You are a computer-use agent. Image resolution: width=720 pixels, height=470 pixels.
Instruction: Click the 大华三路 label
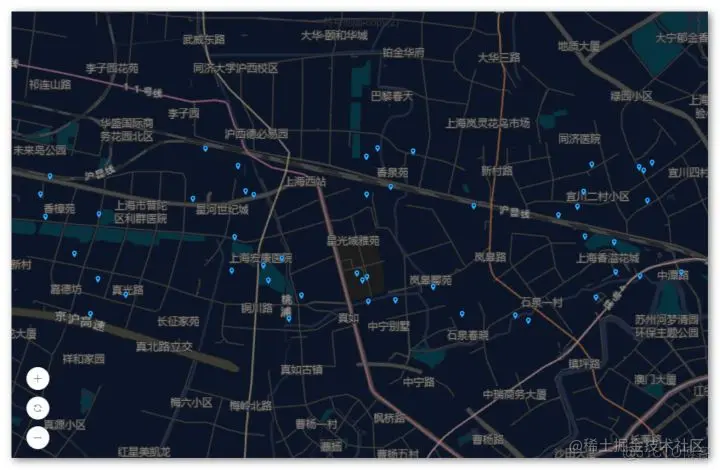coord(499,57)
